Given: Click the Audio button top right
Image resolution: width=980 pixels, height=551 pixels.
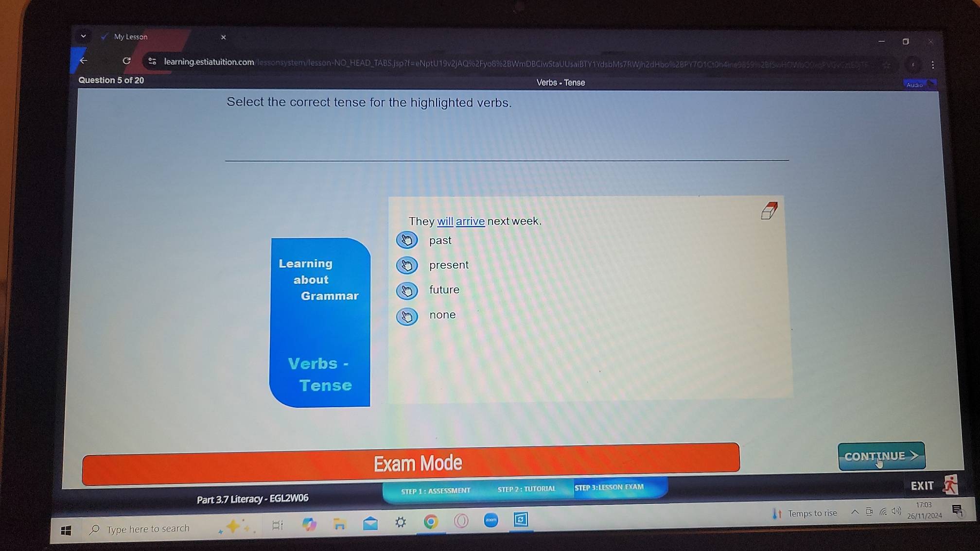Looking at the screenshot, I should [917, 83].
